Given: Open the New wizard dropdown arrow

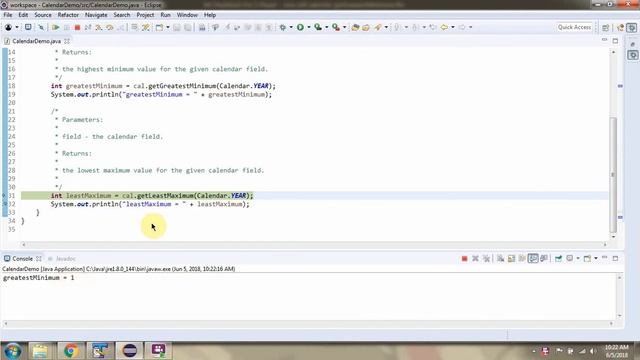Looking at the screenshot, I should (168, 27).
